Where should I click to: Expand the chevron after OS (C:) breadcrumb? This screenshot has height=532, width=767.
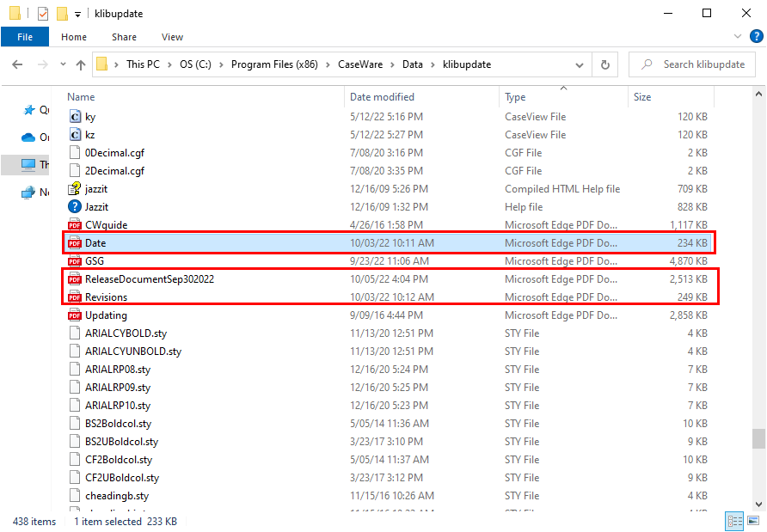pos(221,64)
